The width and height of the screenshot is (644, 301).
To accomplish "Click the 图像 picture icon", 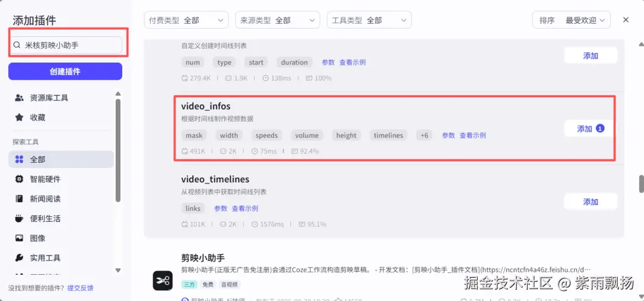I will click(19, 238).
